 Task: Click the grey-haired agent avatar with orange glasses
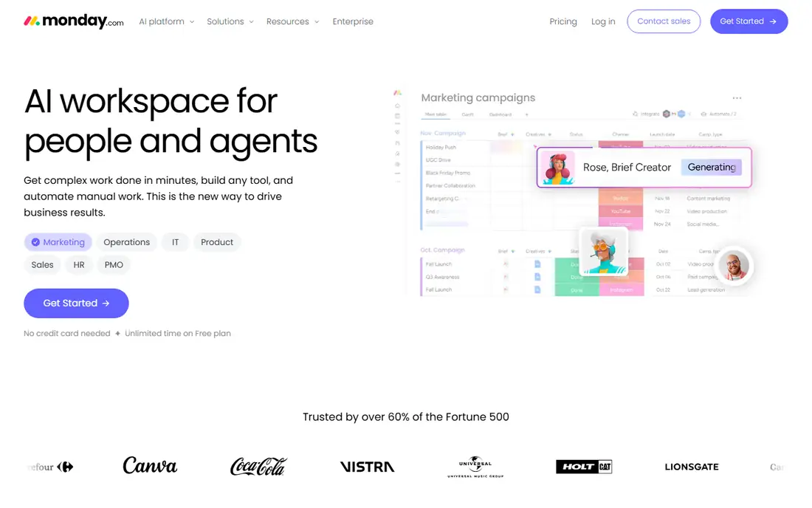(603, 252)
